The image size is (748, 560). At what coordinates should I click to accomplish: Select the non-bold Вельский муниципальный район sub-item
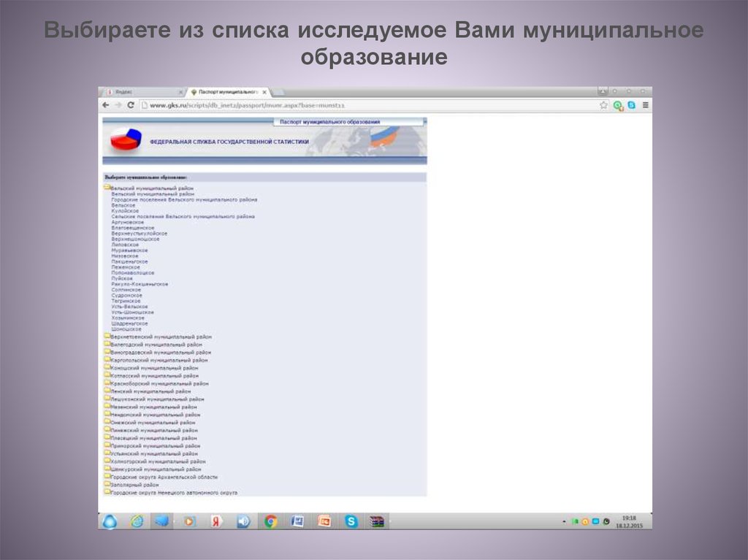[x=153, y=194]
